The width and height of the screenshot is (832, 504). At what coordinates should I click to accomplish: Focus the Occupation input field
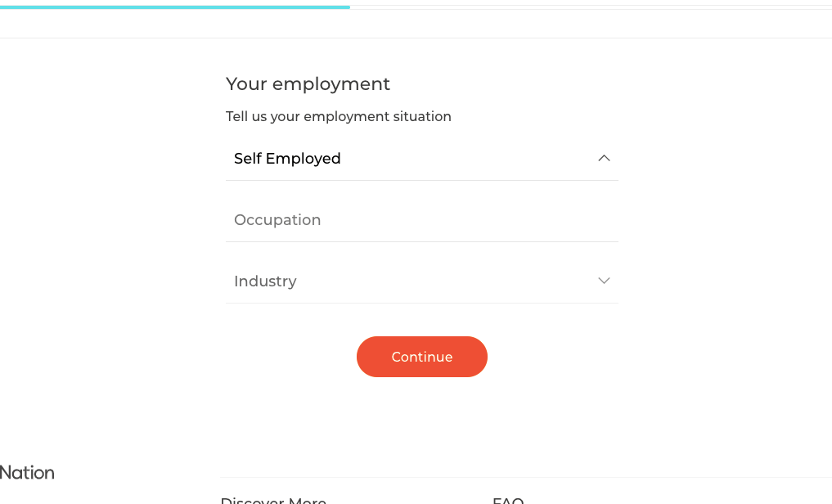[422, 219]
